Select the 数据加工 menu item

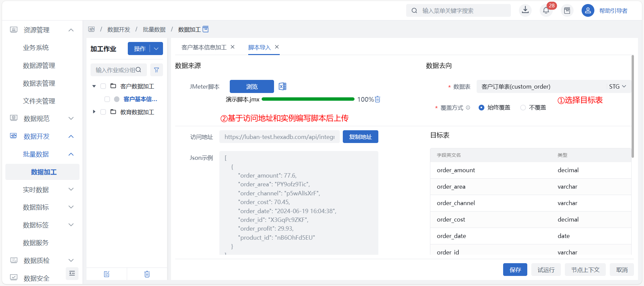pos(42,172)
